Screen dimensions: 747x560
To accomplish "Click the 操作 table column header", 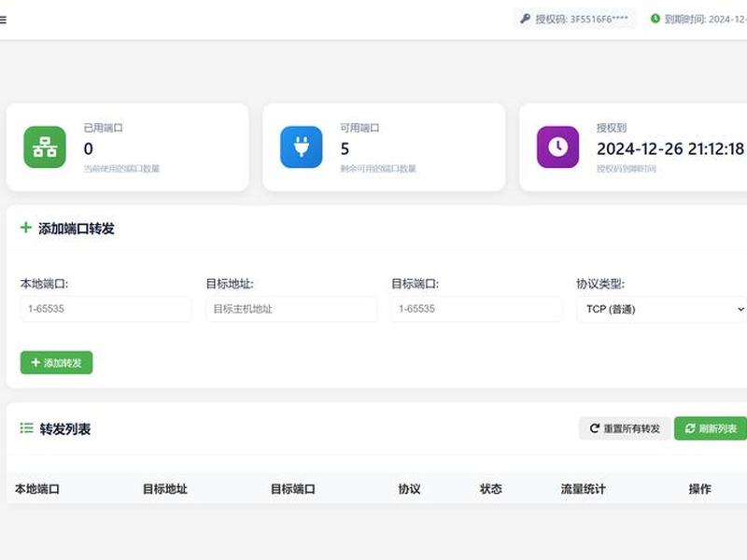I will click(x=699, y=489).
